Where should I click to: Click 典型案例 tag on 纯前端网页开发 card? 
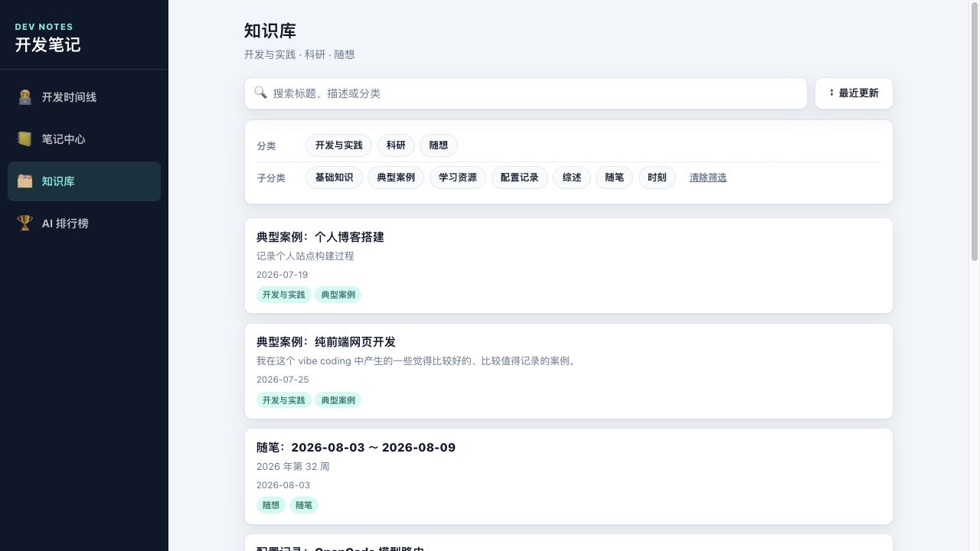[x=338, y=400]
